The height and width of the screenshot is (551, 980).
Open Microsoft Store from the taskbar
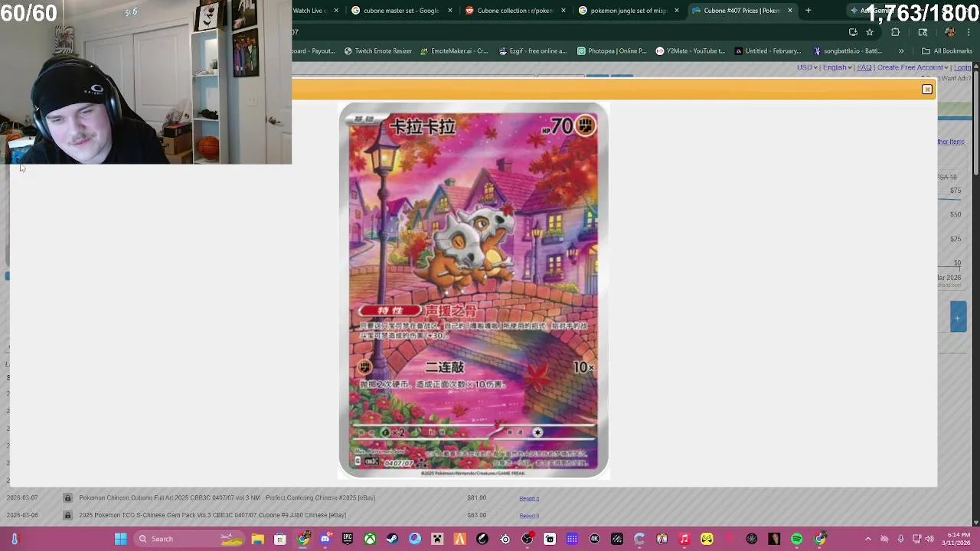pyautogui.click(x=280, y=539)
